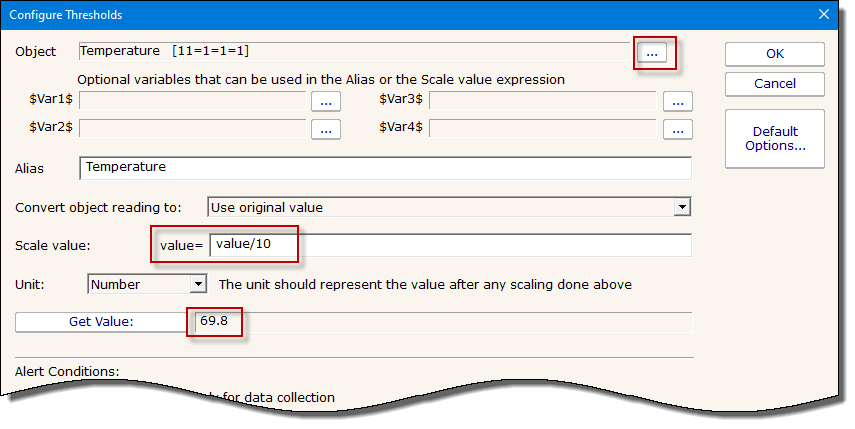855x429 pixels.
Task: Click inside the $Var4$ text field
Action: coord(542,127)
